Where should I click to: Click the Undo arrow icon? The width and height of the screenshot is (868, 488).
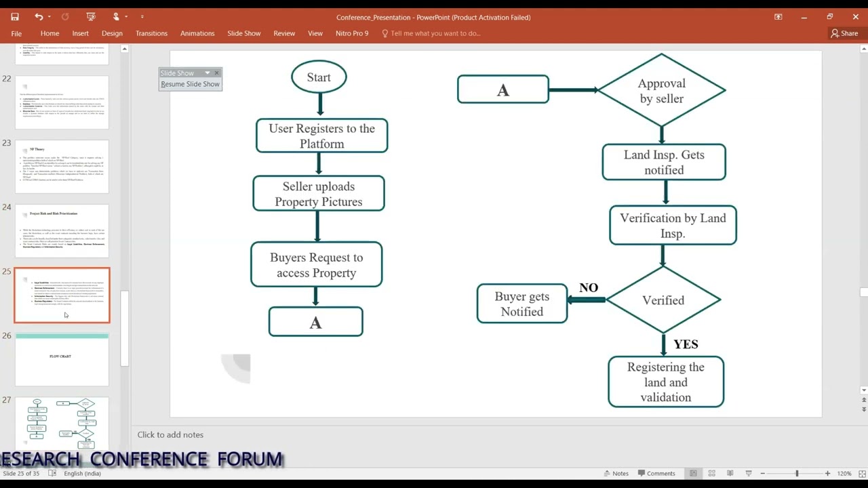coord(39,17)
